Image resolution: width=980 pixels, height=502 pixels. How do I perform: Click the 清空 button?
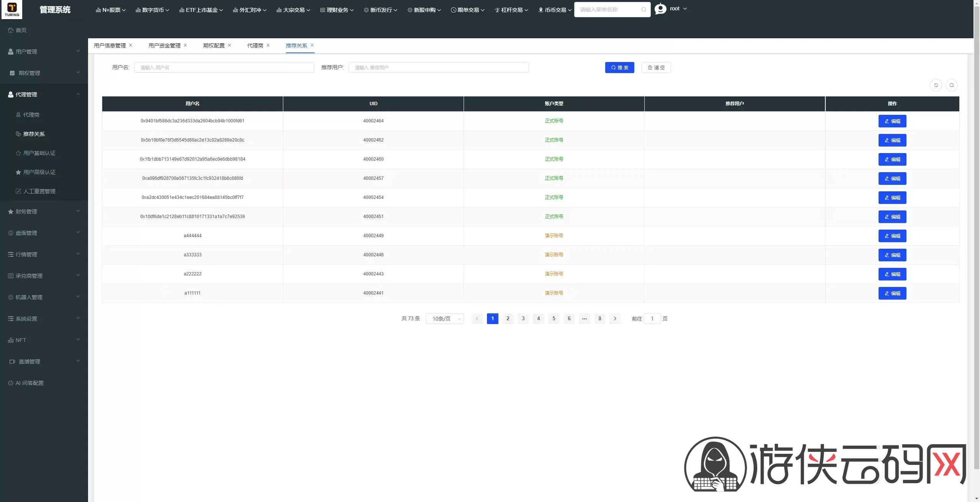click(x=656, y=67)
